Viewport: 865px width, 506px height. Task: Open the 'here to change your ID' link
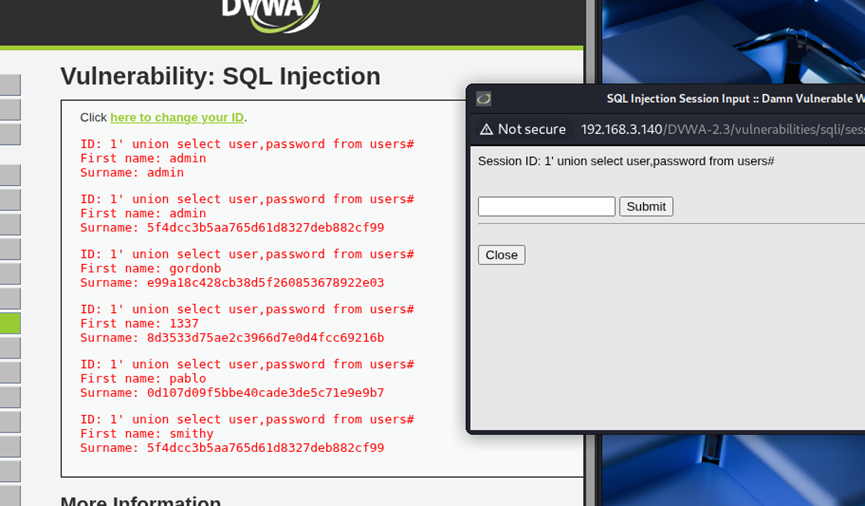[x=177, y=118]
